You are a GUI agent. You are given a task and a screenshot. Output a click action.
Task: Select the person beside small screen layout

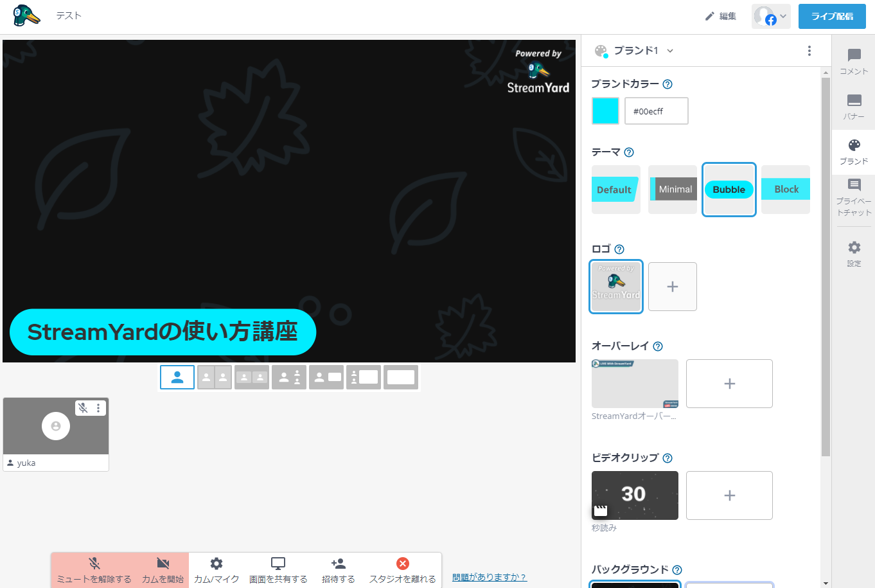click(326, 377)
